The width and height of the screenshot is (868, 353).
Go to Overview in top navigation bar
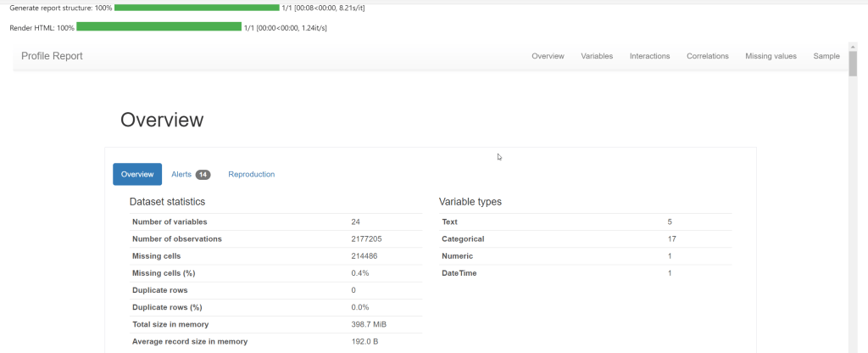548,56
